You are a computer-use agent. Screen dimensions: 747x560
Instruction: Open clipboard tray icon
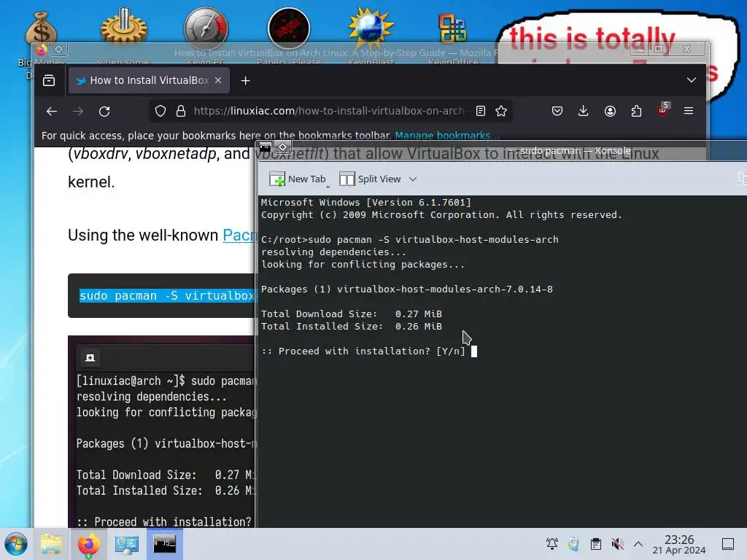pyautogui.click(x=595, y=544)
